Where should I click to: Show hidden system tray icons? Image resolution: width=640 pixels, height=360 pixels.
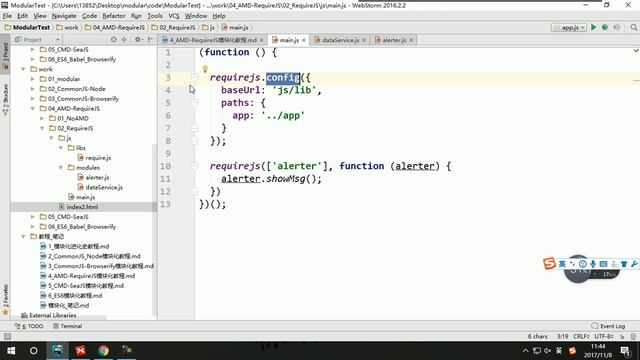(x=525, y=351)
